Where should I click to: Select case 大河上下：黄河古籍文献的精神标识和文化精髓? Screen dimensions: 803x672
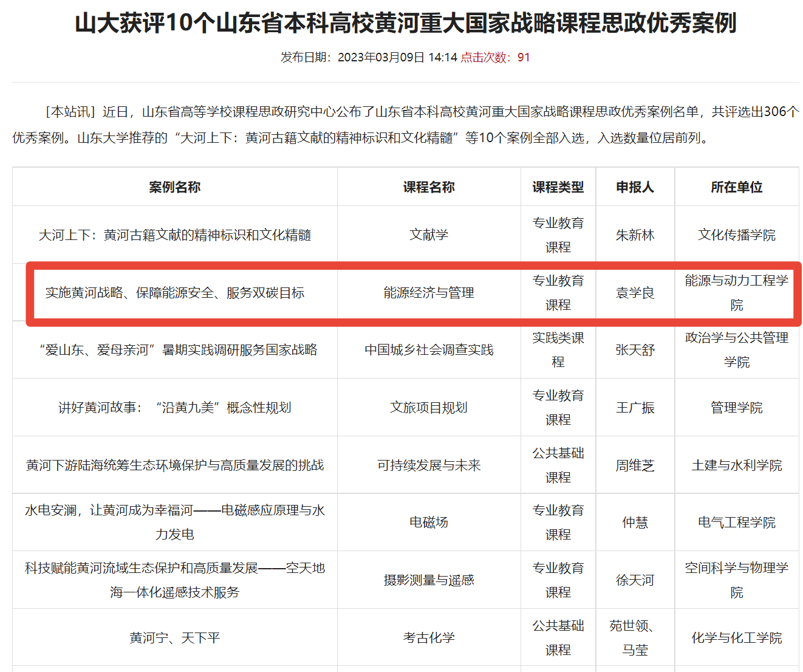(x=175, y=235)
